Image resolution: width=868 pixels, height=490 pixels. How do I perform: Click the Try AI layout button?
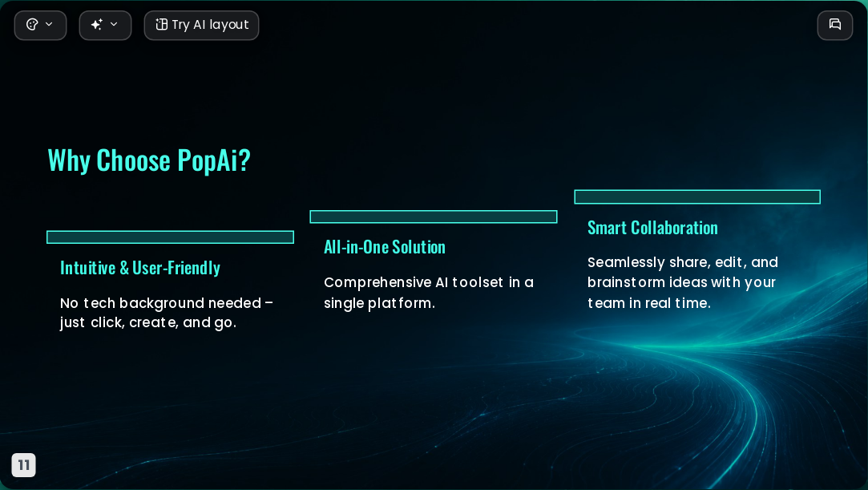tap(201, 25)
